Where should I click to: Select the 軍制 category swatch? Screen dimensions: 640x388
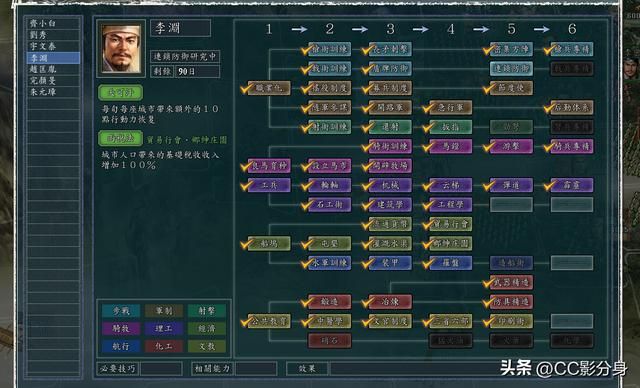coord(164,311)
